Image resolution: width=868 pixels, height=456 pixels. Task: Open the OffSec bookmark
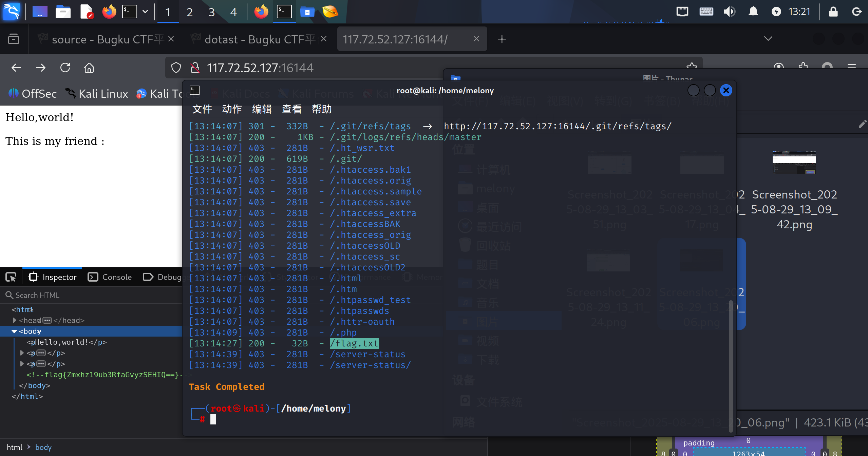coord(33,94)
